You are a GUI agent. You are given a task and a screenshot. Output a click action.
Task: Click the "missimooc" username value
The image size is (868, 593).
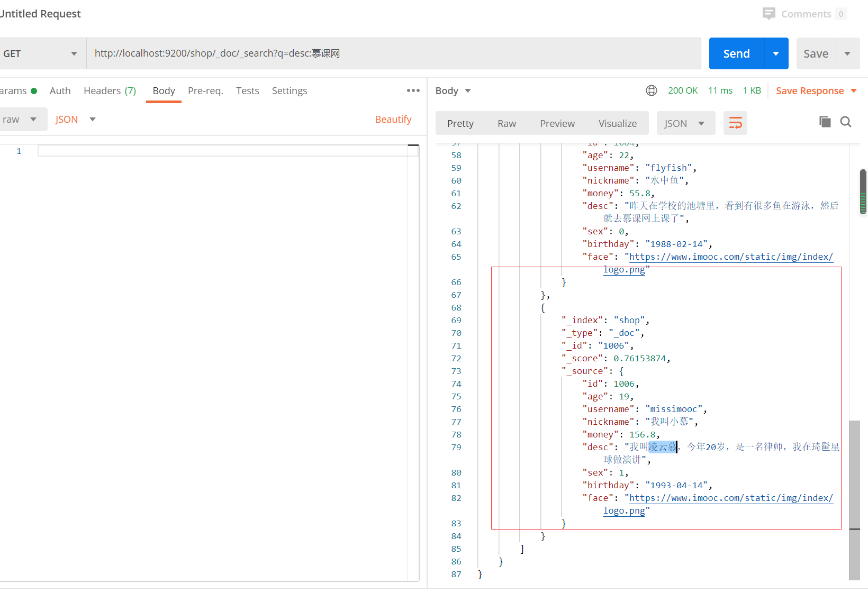(x=673, y=409)
